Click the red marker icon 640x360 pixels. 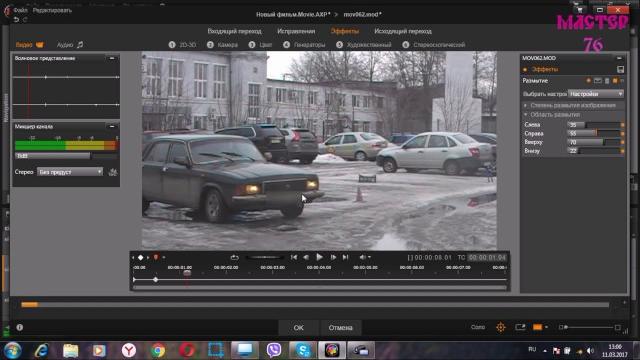(x=156, y=257)
